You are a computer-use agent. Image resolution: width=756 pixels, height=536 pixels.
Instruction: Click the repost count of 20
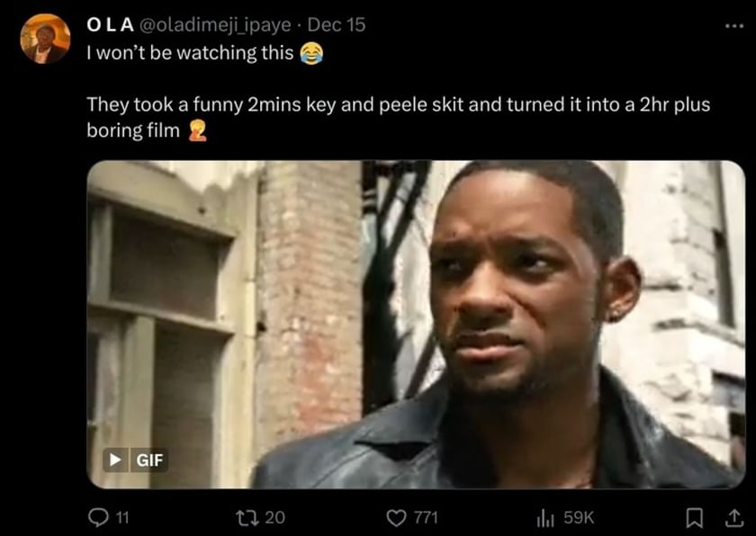pyautogui.click(x=275, y=517)
